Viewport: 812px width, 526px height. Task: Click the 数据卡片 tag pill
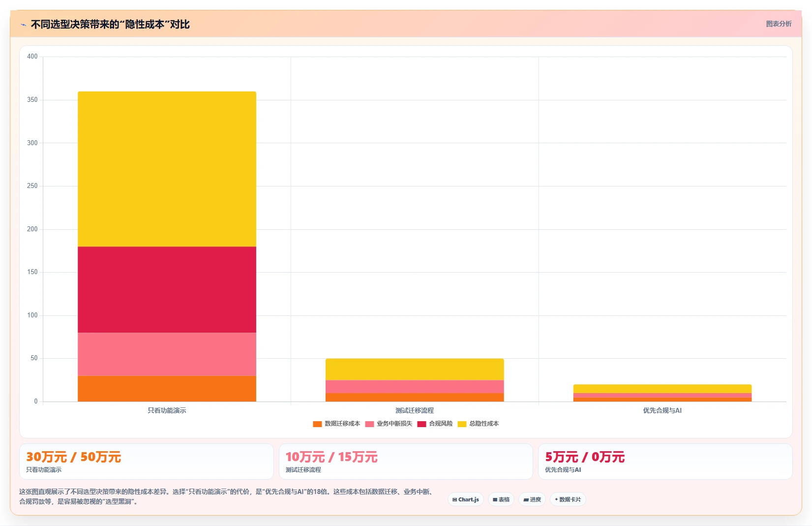(568, 499)
